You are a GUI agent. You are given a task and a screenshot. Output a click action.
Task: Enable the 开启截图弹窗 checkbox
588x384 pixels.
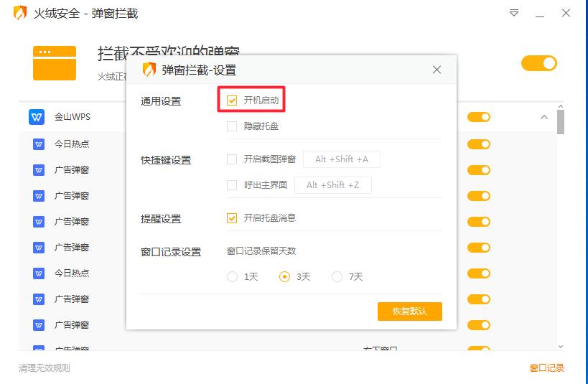(232, 159)
